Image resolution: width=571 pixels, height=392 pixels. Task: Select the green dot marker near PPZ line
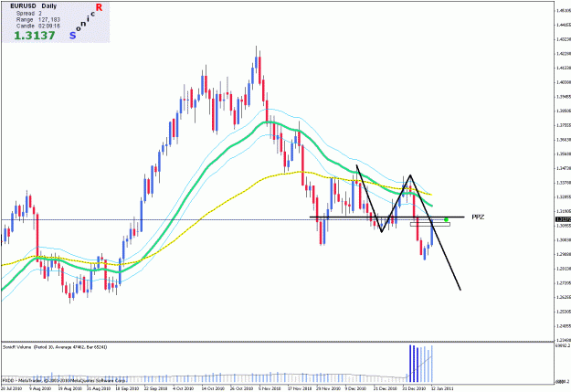tap(446, 219)
